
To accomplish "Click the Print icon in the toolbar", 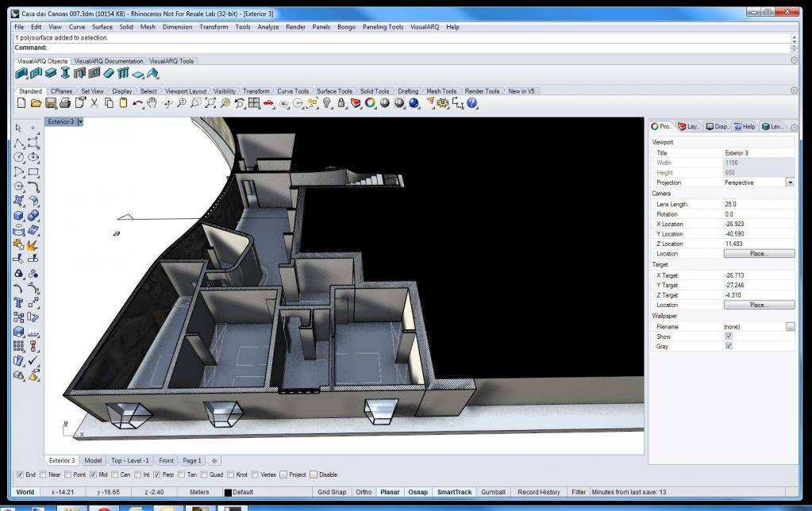I will (x=65, y=103).
